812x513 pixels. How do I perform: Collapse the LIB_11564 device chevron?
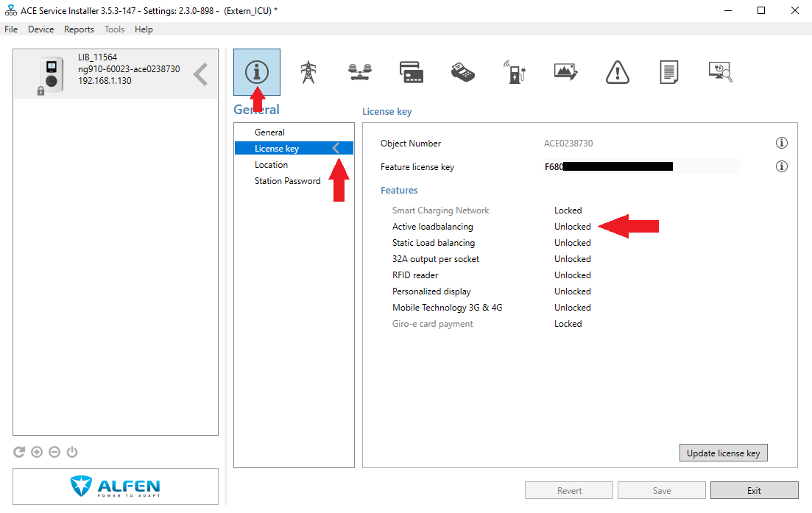(200, 74)
